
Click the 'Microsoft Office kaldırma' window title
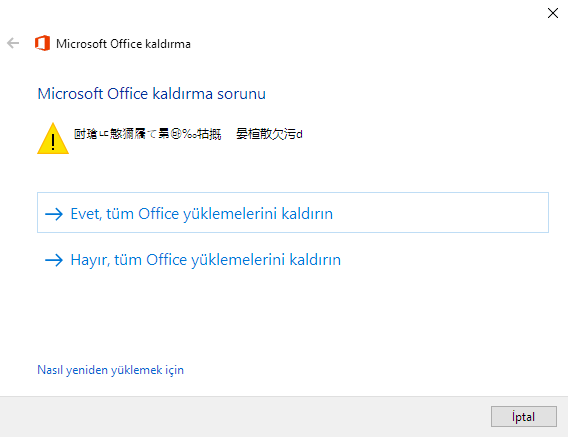click(x=123, y=44)
